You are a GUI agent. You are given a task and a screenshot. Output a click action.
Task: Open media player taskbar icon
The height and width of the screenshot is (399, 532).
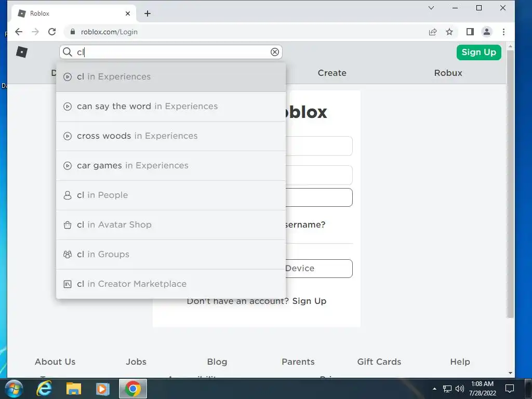pyautogui.click(x=102, y=389)
